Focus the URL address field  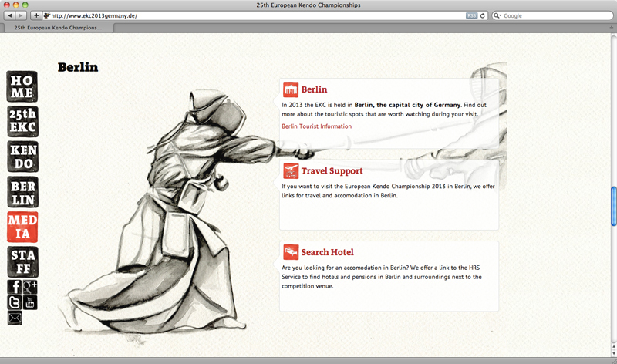[255, 15]
